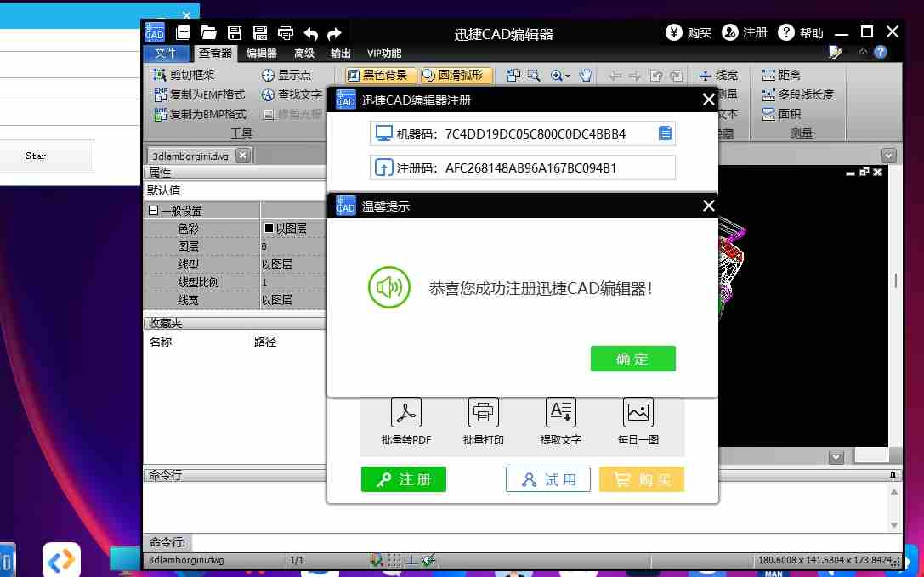Switch to the 高级 advanced tab
Image resolution: width=924 pixels, height=577 pixels.
tap(304, 54)
